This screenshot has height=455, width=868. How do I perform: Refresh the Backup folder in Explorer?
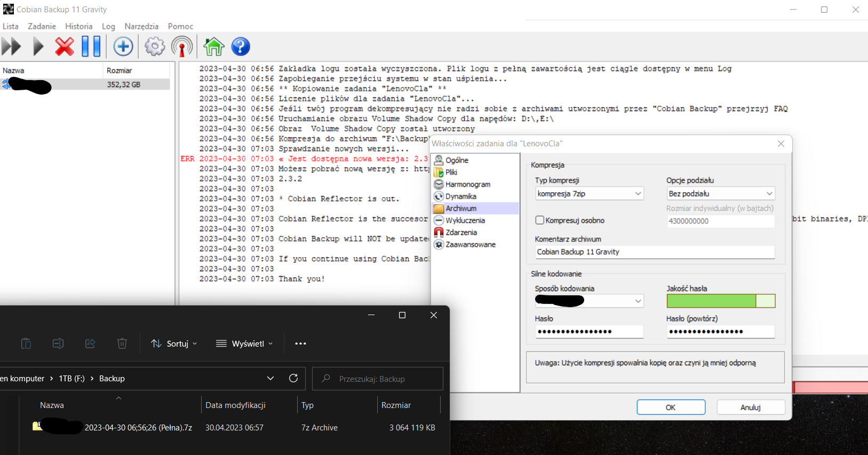[293, 378]
